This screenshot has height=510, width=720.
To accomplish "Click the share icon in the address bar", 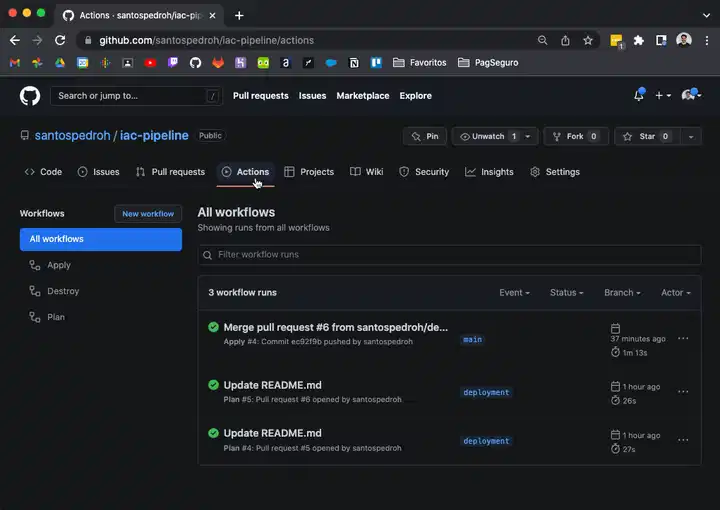I will [565, 40].
